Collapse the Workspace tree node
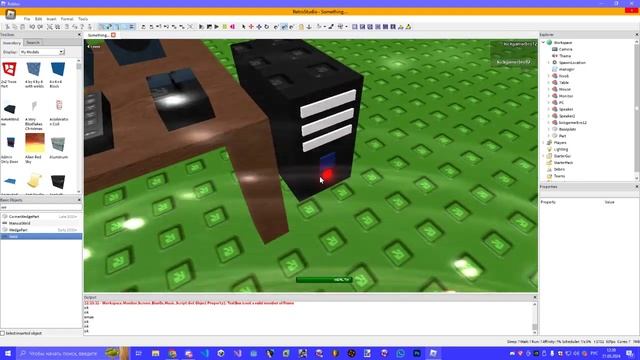This screenshot has height=360, width=640. (543, 42)
